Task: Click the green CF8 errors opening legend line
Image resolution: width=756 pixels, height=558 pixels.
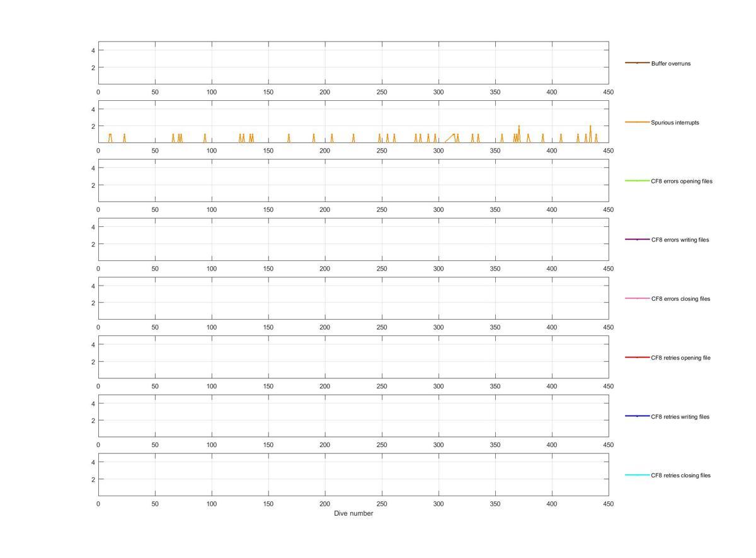Action: [x=637, y=181]
